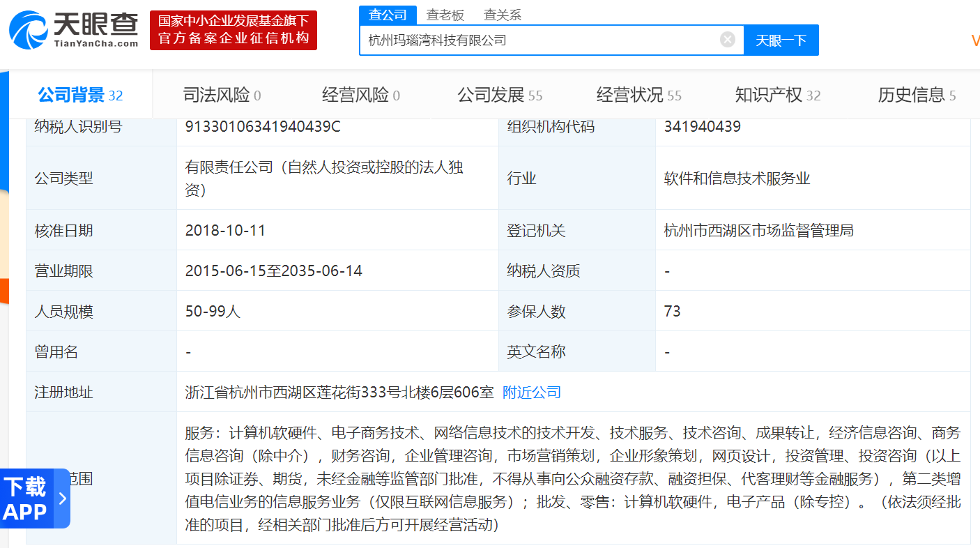980x548 pixels.
Task: Click the official credit agency red banner
Action: tap(233, 30)
